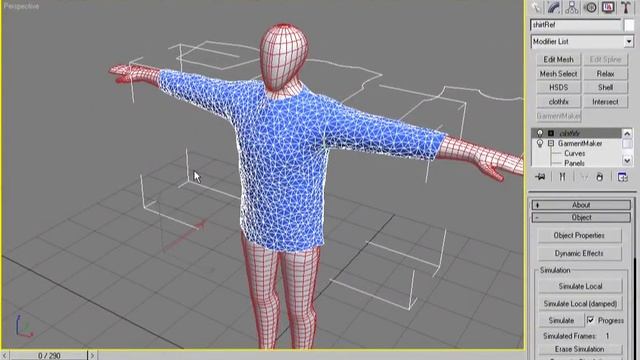The image size is (640, 360).
Task: Click Simulate Local (damped) button
Action: pos(580,304)
